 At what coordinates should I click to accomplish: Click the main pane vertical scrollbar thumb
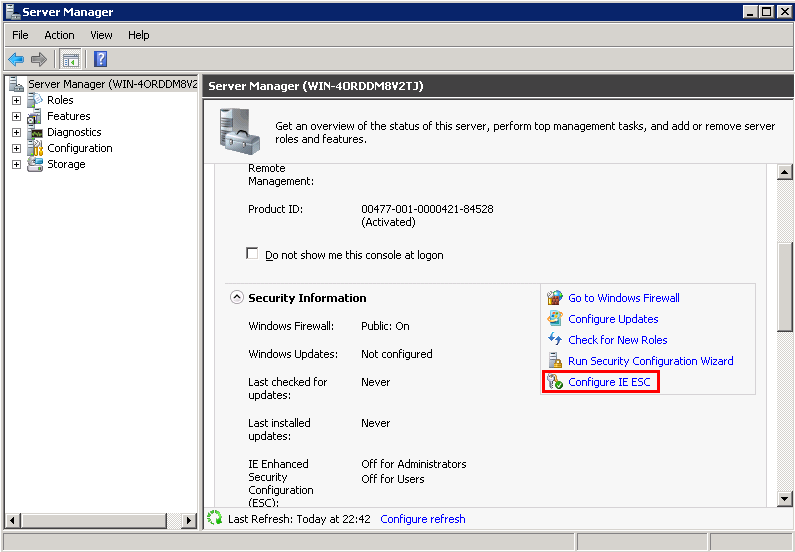click(785, 287)
